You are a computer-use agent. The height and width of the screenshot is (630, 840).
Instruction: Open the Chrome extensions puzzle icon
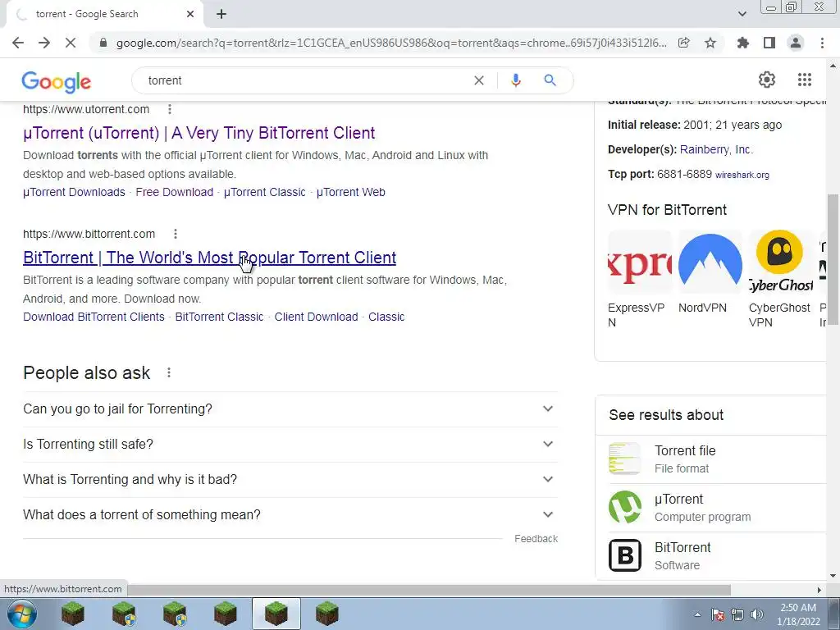743,43
